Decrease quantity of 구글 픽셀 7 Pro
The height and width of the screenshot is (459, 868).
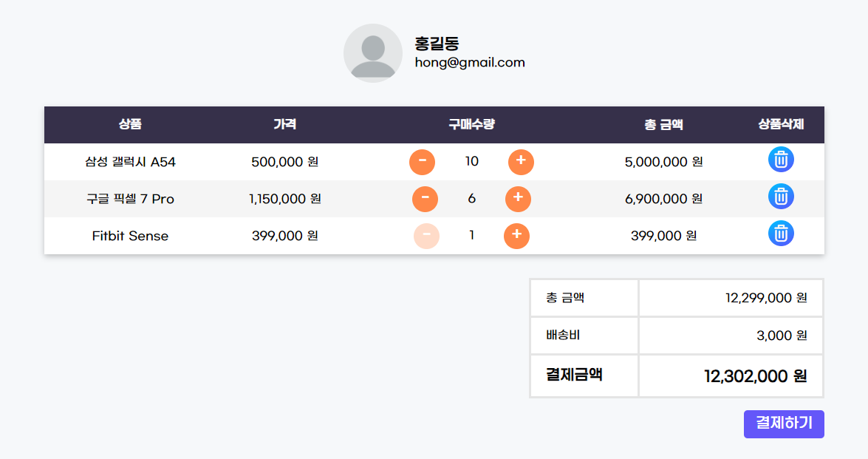426,199
